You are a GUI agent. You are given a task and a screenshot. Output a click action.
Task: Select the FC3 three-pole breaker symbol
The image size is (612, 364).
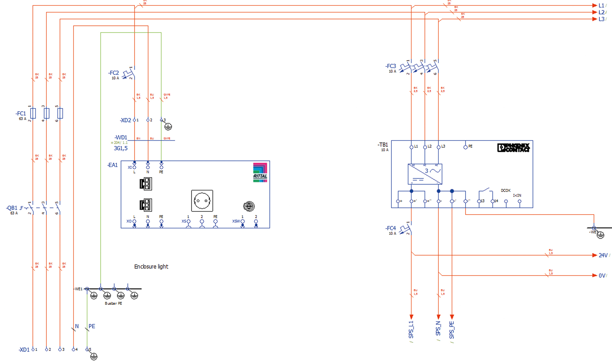coord(419,67)
